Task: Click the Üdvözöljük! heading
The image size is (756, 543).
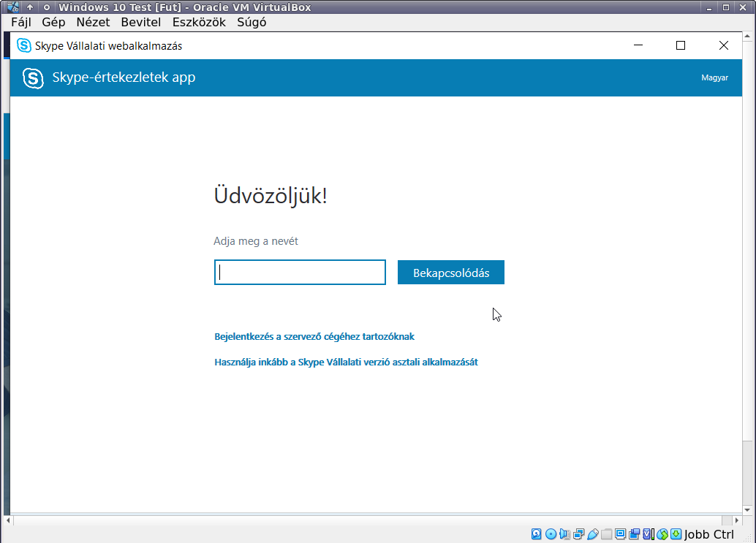Action: coord(271,196)
